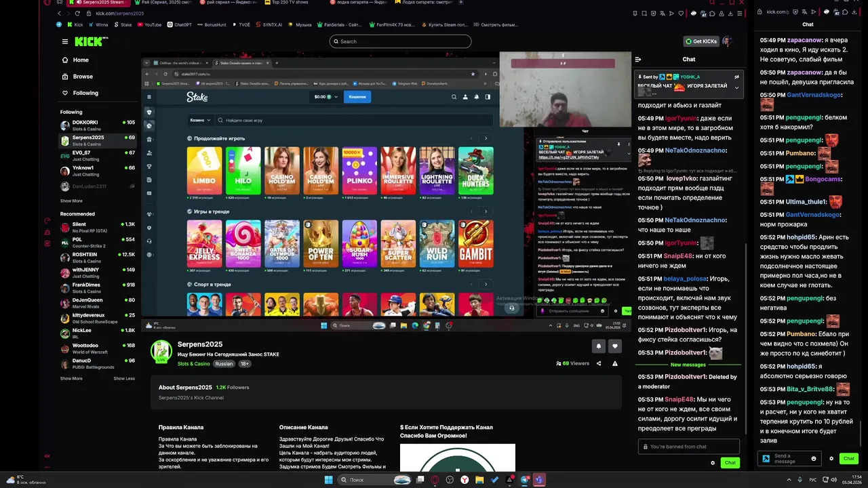Image resolution: width=868 pixels, height=488 pixels.
Task: Select Ynknow1 channel in Following list
Action: click(98, 170)
